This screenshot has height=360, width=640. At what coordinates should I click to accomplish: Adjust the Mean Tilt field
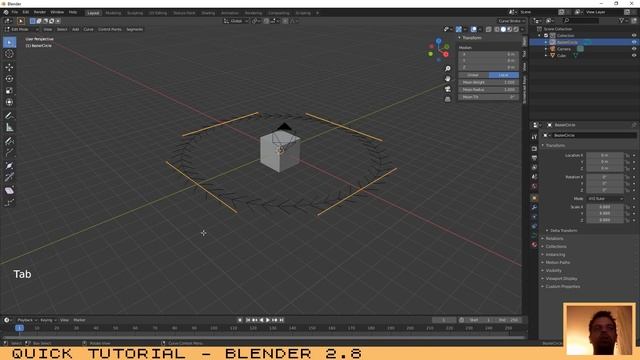(x=489, y=97)
